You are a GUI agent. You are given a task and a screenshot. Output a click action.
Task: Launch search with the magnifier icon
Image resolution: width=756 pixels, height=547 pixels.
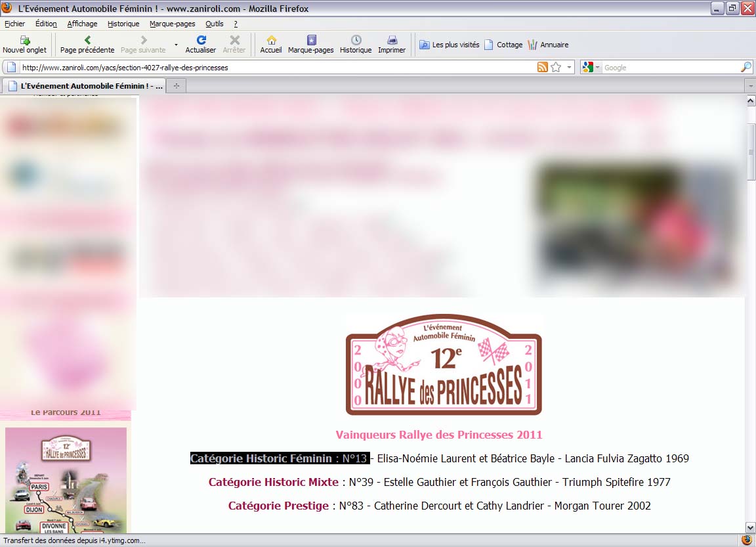coord(745,68)
